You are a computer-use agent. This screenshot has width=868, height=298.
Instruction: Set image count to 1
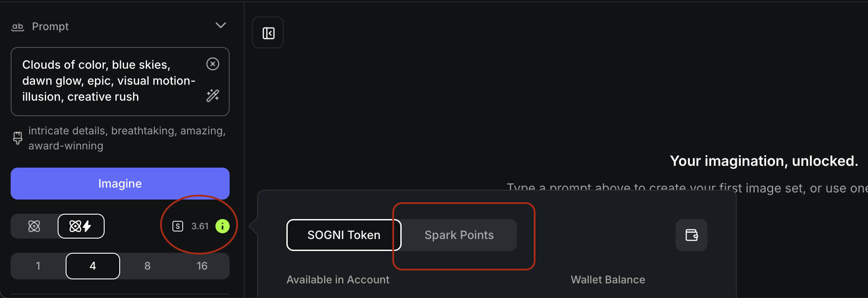(x=38, y=266)
